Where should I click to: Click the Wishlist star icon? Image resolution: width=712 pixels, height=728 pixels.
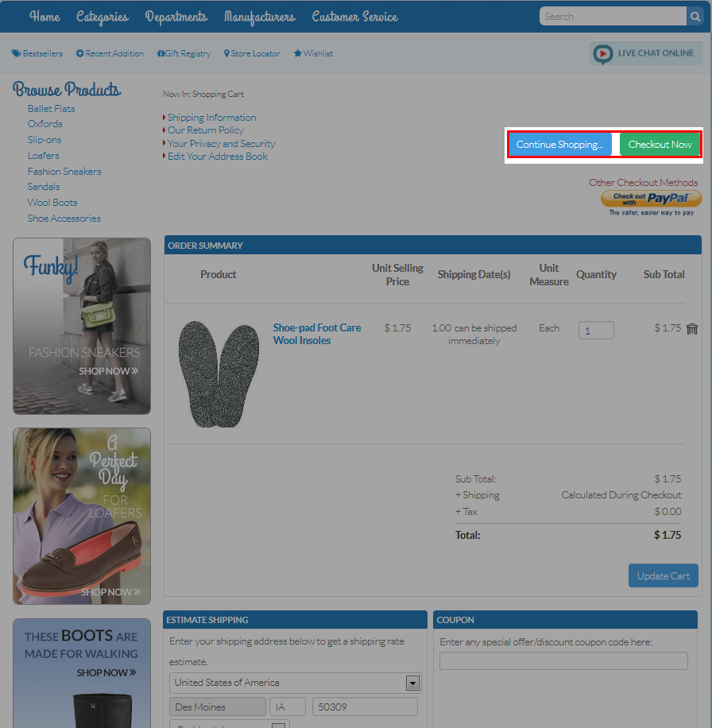[x=298, y=54]
